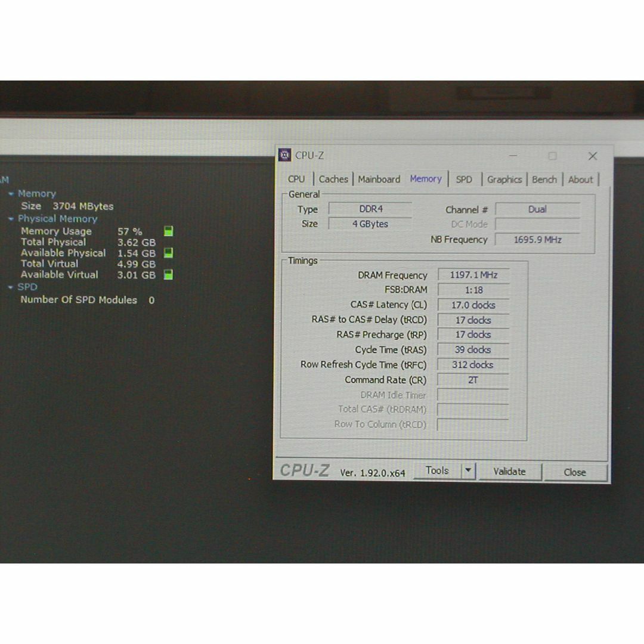This screenshot has width=644, height=644.
Task: Click the FSB:DRAM value 1:18
Action: coord(473,290)
